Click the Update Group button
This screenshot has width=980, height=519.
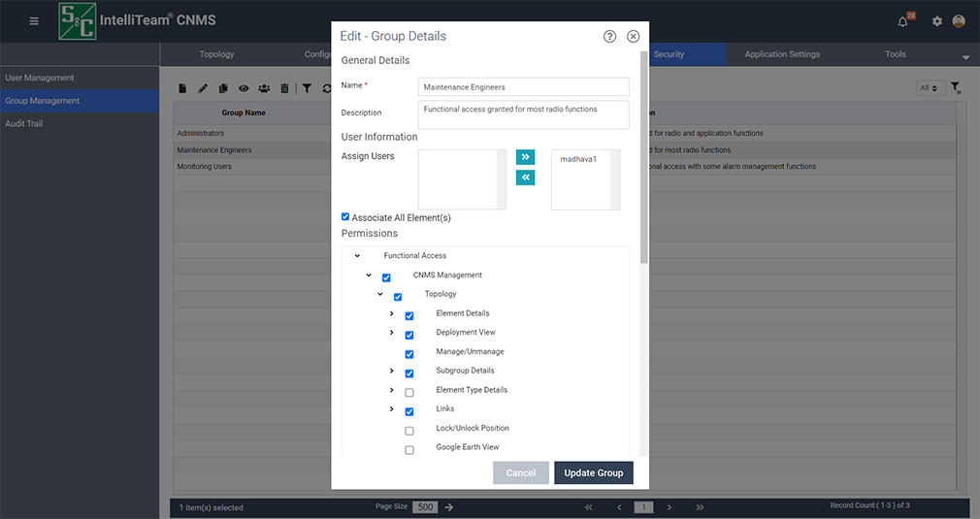tap(593, 472)
